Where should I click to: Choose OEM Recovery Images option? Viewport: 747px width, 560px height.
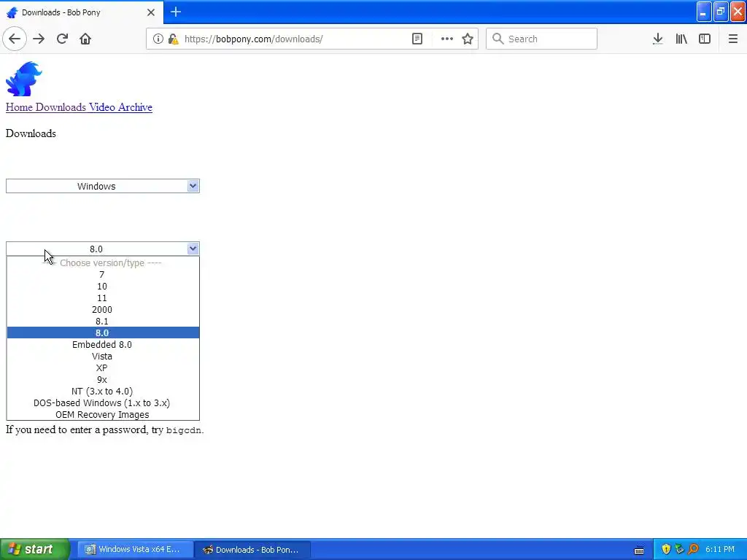[102, 415]
